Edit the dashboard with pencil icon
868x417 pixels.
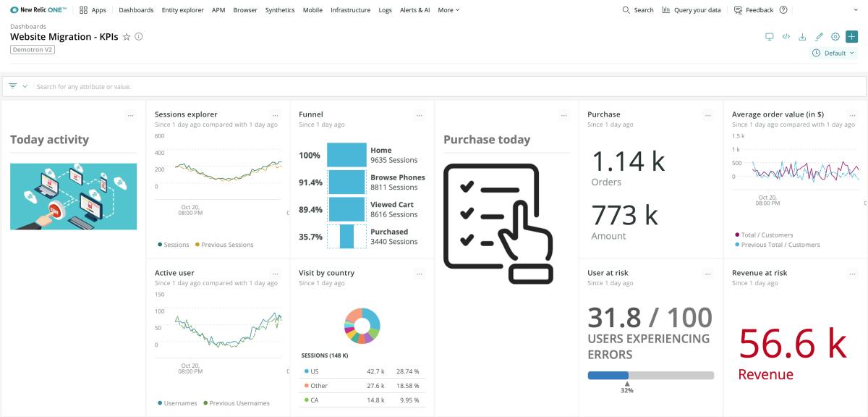819,37
